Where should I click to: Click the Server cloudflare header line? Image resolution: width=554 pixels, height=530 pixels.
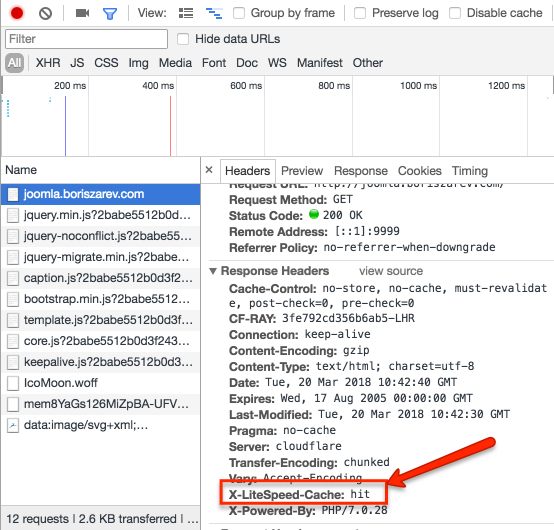click(285, 447)
